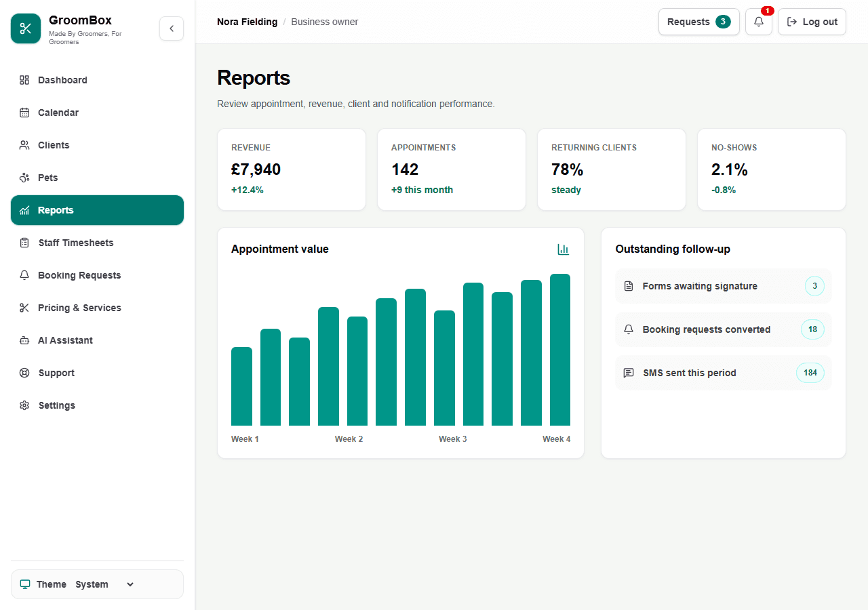
Task: Click the +9 this month text
Action: coord(422,190)
